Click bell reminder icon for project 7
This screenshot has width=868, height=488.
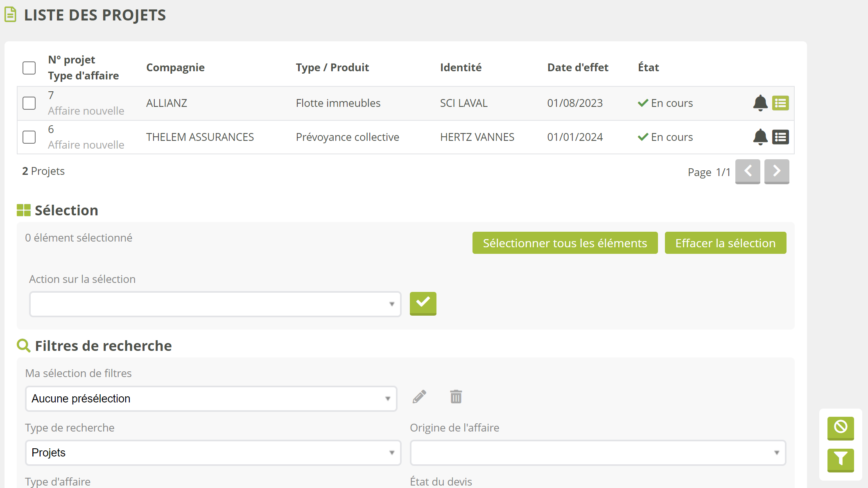coord(760,103)
